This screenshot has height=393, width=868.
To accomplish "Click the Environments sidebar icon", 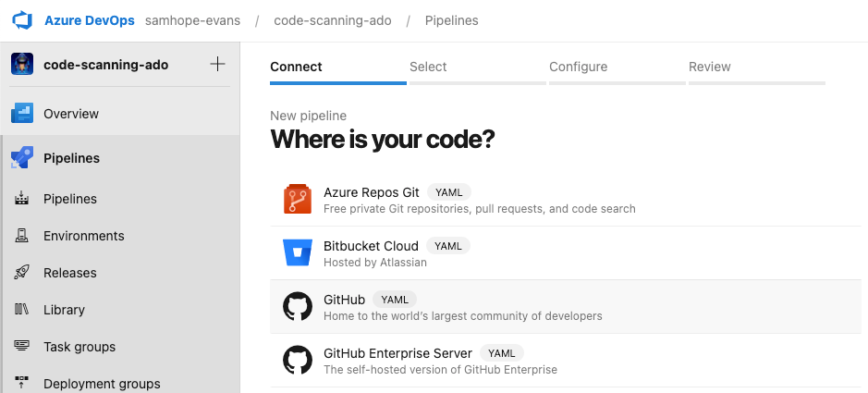I will click(22, 236).
